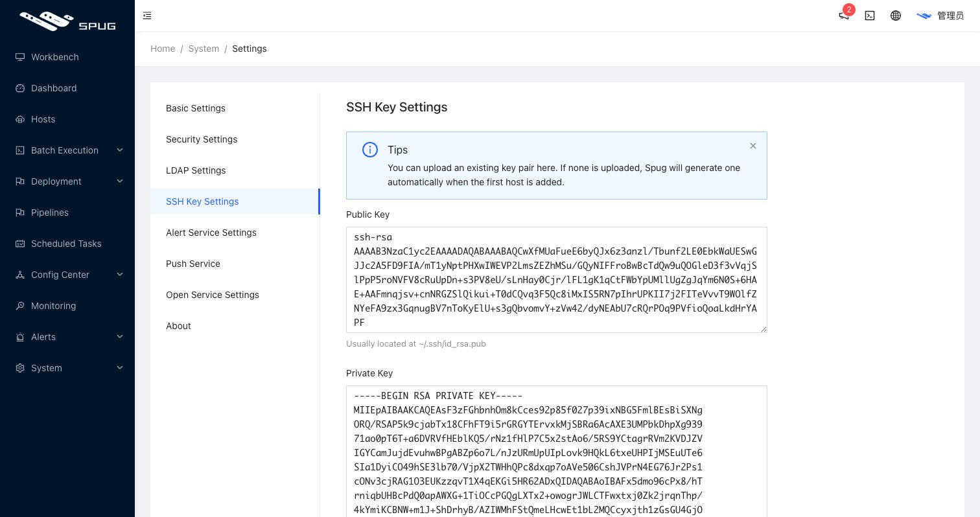Open Hosts in the sidebar
This screenshot has width=980, height=517.
click(x=67, y=119)
